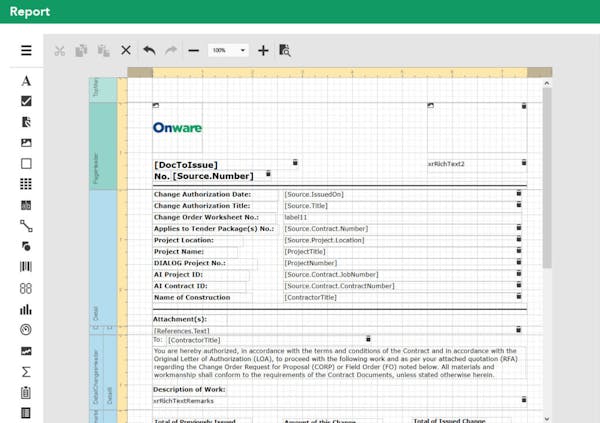Image resolution: width=600 pixels, height=423 pixels.
Task: Select the Table of Contents tool
Action: (x=26, y=413)
